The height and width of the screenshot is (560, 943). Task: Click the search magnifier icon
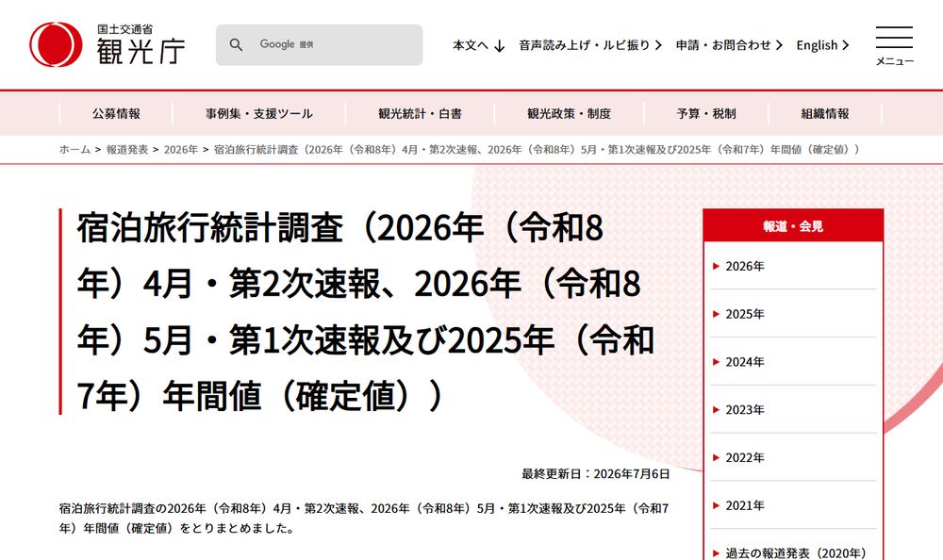click(x=236, y=44)
